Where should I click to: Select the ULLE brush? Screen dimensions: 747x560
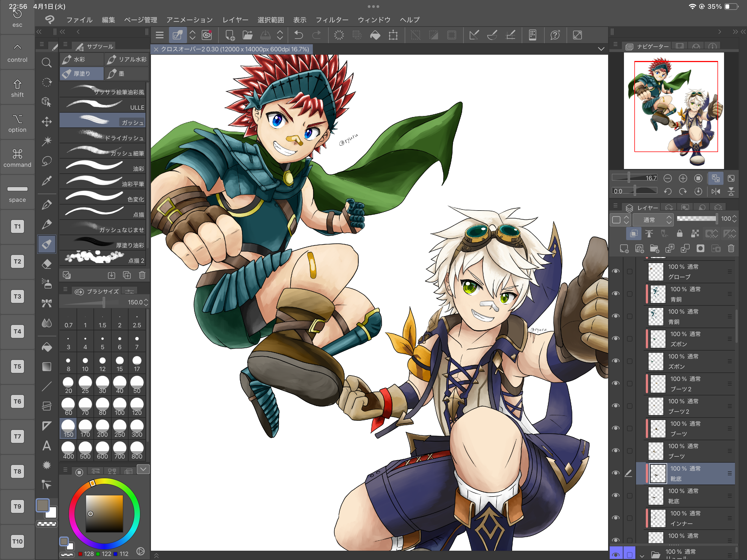pyautogui.click(x=103, y=104)
